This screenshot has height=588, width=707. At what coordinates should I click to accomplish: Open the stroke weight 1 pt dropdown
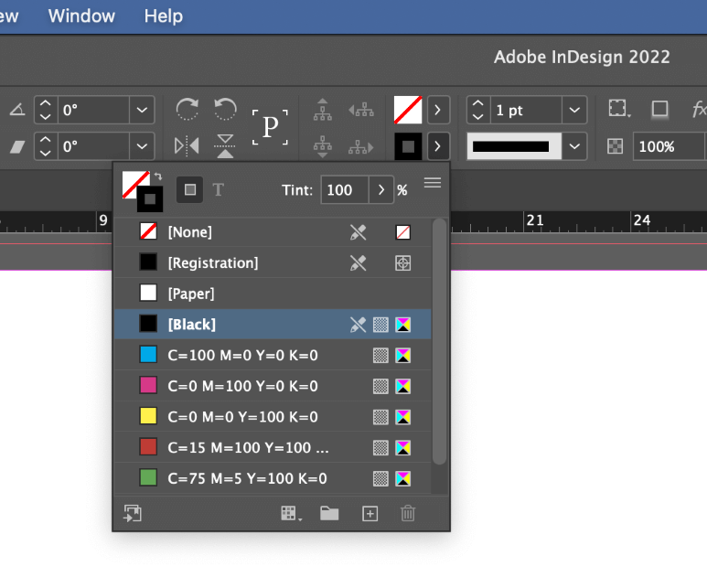point(574,110)
